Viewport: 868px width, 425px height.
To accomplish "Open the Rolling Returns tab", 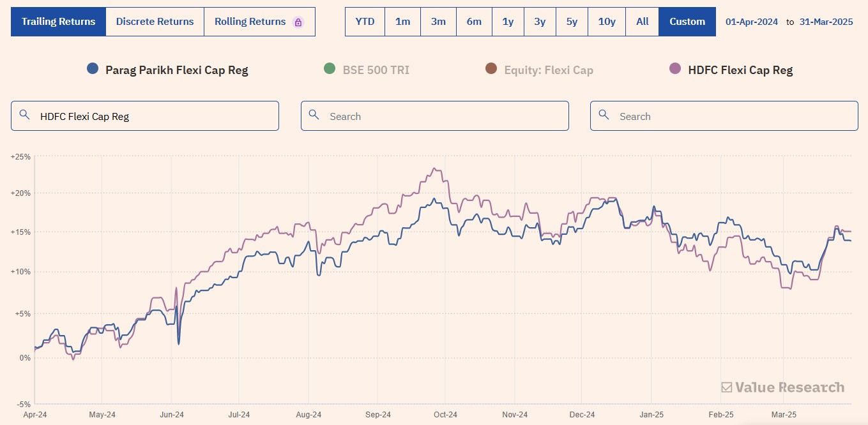I will (259, 22).
